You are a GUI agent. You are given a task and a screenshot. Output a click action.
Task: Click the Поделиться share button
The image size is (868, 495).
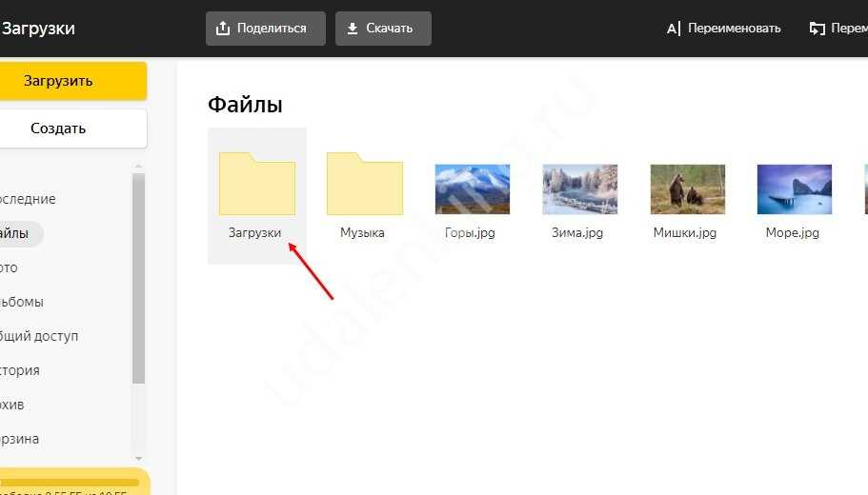(265, 29)
